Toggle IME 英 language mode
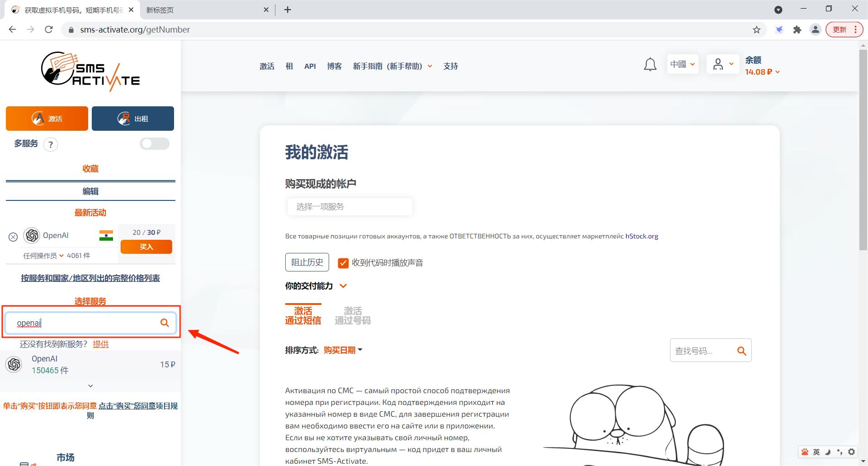Image resolution: width=868 pixels, height=466 pixels. pyautogui.click(x=816, y=452)
